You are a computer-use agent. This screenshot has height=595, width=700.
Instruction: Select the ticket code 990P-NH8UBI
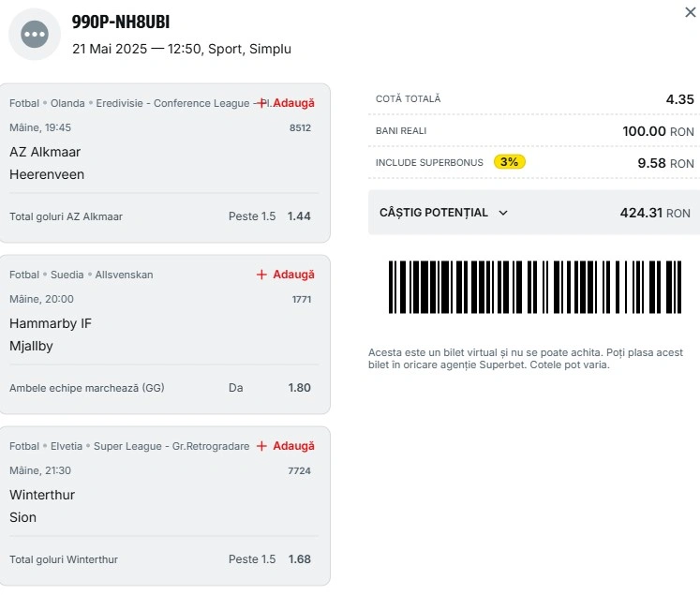[121, 22]
